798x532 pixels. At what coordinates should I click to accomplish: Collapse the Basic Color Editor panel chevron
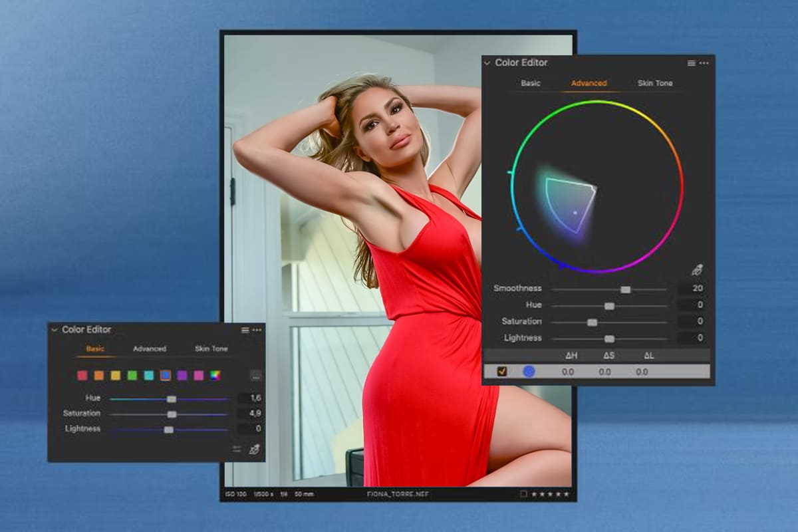(54, 330)
